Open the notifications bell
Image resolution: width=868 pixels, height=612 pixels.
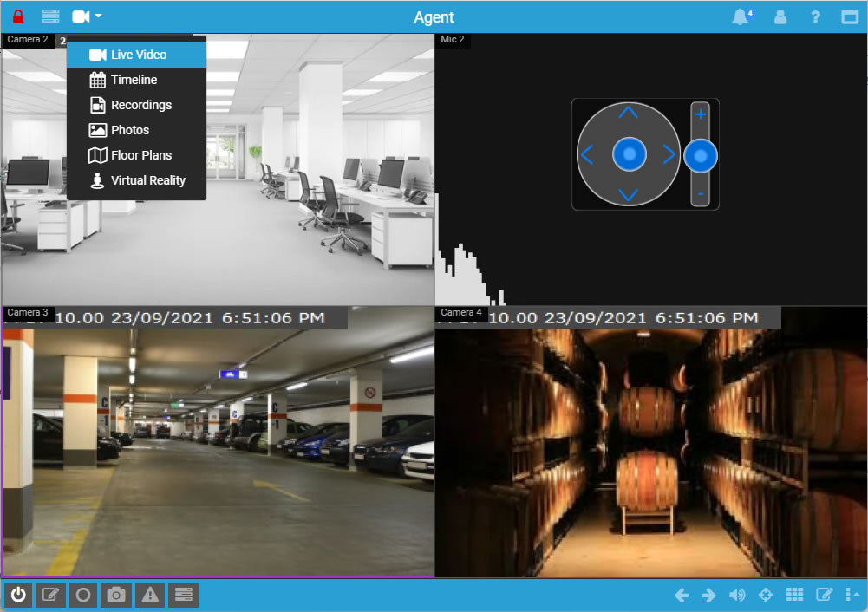pos(741,16)
